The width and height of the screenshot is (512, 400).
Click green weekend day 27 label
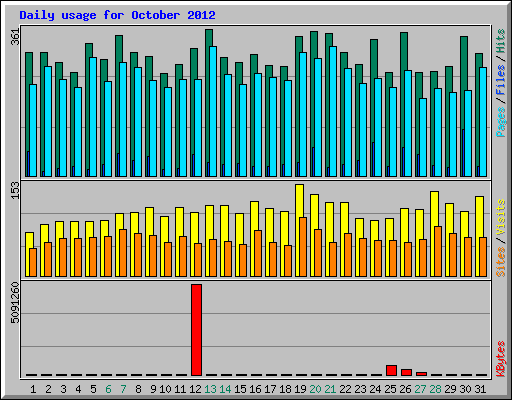(x=420, y=389)
